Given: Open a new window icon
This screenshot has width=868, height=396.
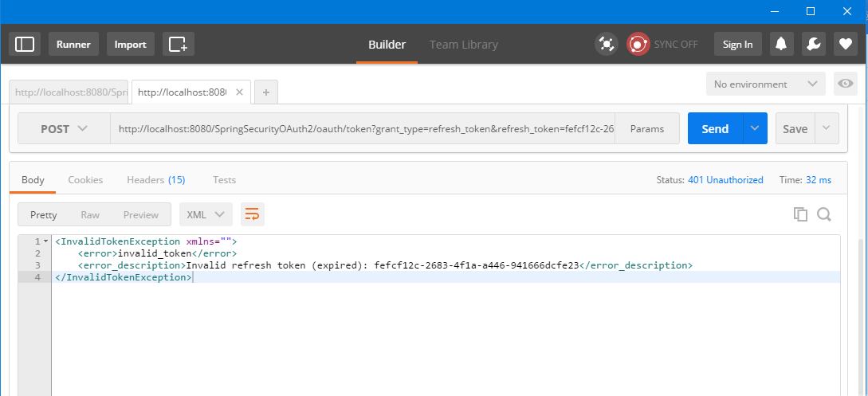Looking at the screenshot, I should 179,45.
